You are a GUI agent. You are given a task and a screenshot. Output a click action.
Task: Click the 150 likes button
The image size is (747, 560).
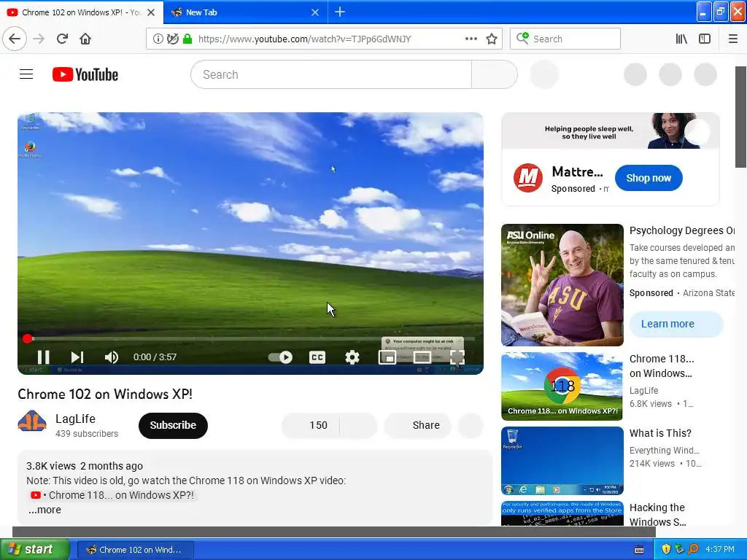pyautogui.click(x=311, y=425)
